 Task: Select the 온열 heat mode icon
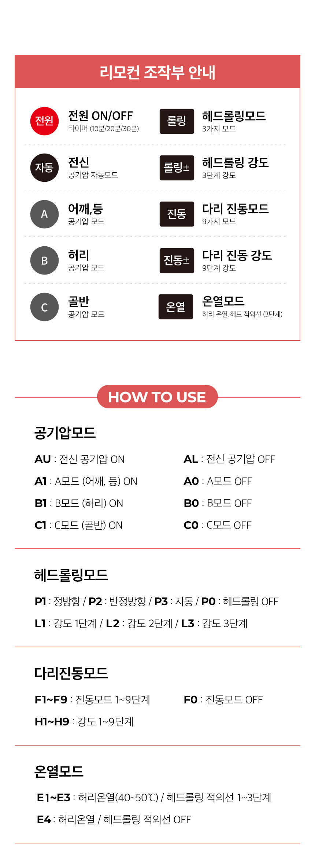coord(176,307)
